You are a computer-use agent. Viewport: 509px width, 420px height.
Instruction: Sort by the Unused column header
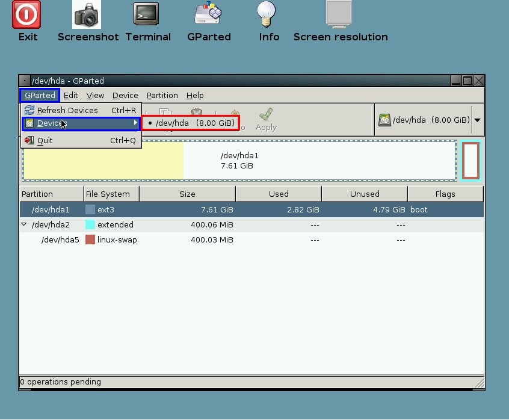(365, 194)
